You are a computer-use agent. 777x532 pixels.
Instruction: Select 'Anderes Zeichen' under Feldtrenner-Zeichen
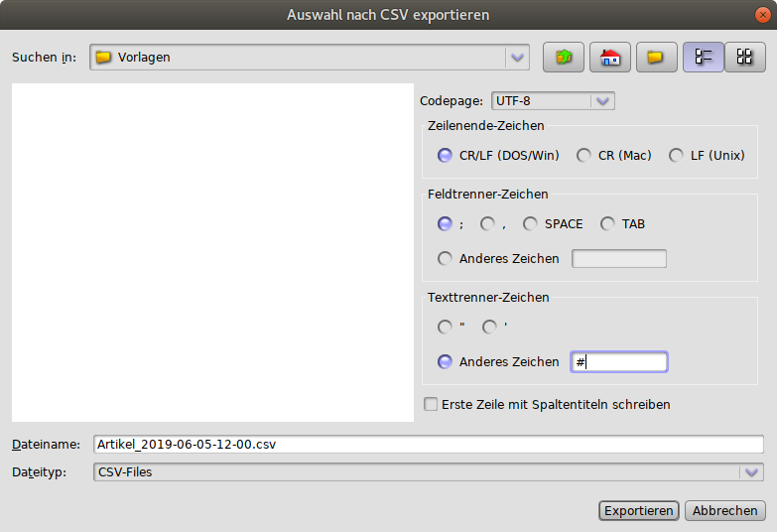(x=445, y=259)
